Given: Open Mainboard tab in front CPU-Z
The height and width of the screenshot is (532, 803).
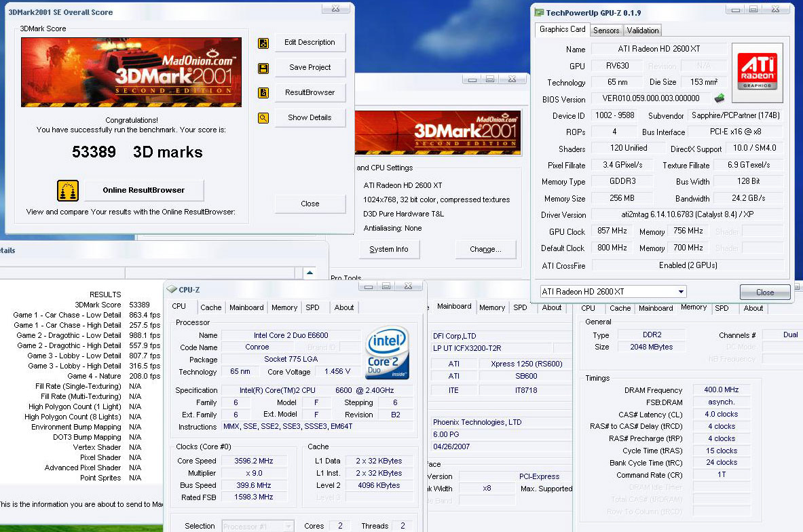Looking at the screenshot, I should [246, 307].
